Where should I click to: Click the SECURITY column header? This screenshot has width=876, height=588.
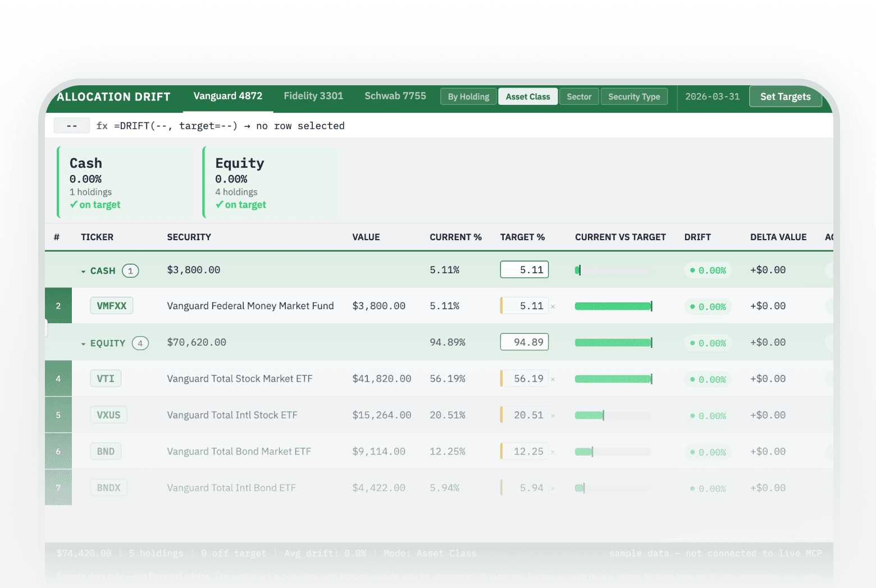tap(189, 237)
